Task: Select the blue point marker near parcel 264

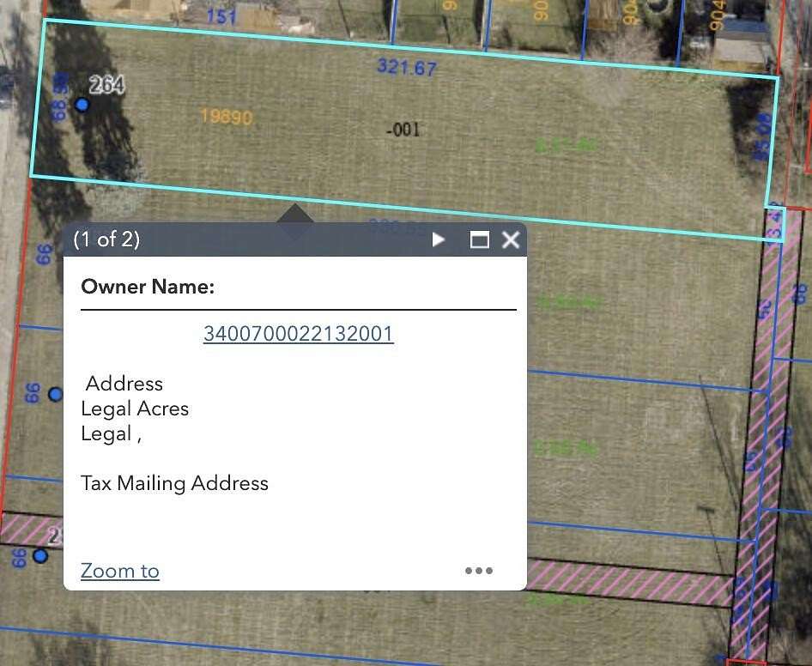Action: [x=82, y=104]
